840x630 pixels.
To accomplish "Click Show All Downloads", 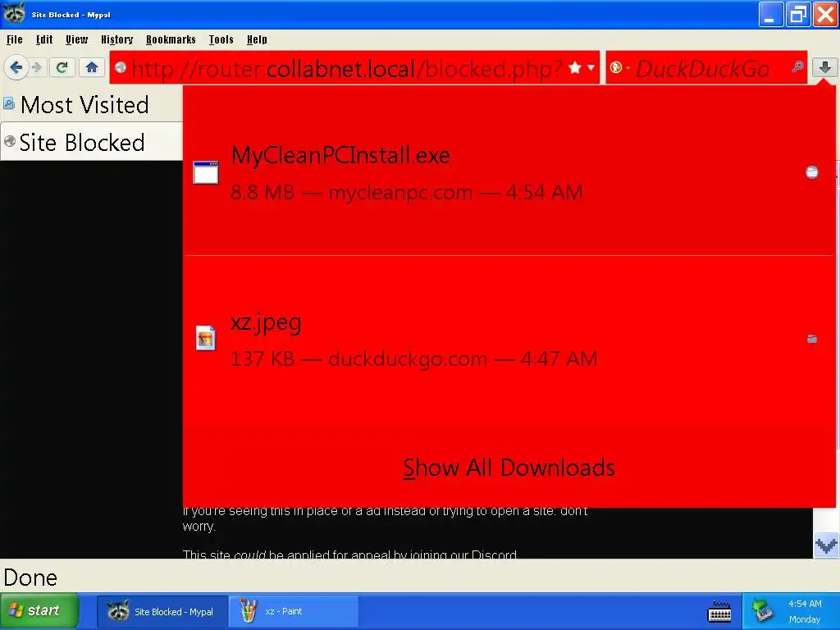I will pos(509,468).
